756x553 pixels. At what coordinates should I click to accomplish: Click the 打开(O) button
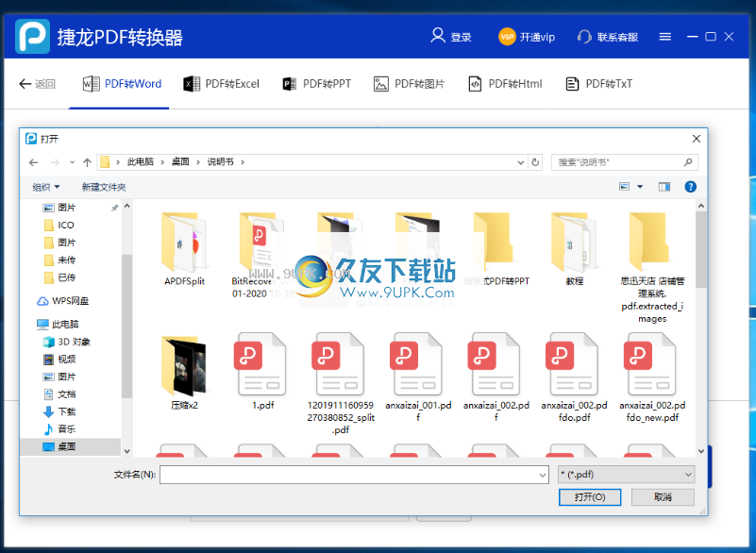pyautogui.click(x=590, y=497)
